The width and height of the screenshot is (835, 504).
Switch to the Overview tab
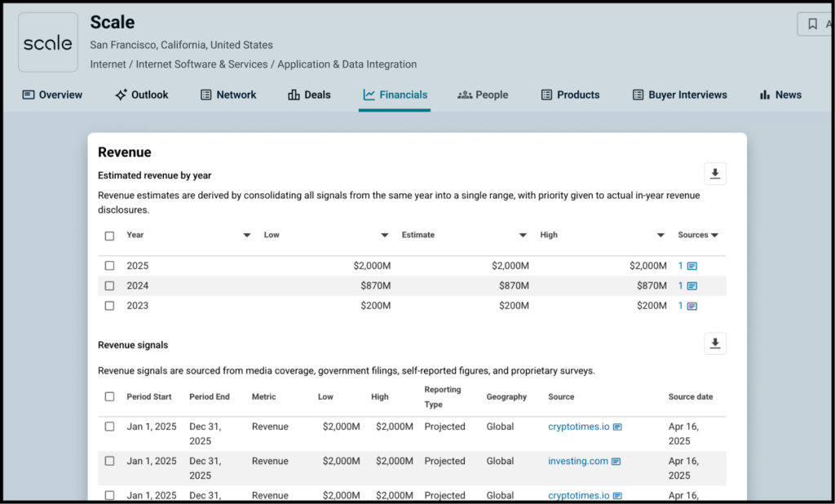pos(52,95)
